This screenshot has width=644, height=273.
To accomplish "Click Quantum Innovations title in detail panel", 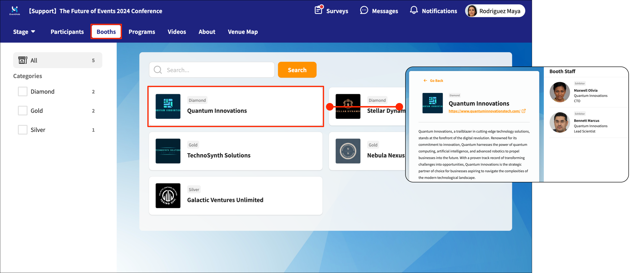I will click(479, 103).
